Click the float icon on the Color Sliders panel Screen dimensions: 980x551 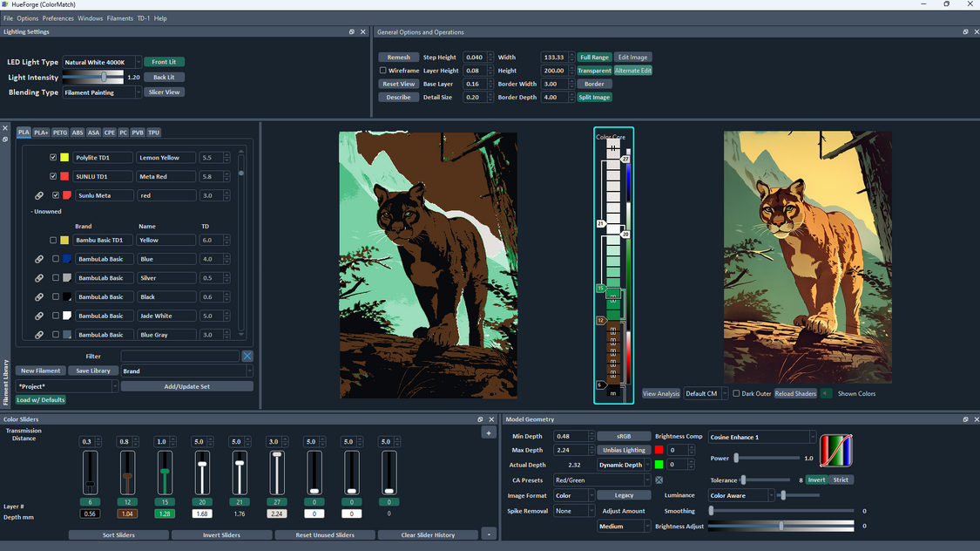pyautogui.click(x=480, y=418)
